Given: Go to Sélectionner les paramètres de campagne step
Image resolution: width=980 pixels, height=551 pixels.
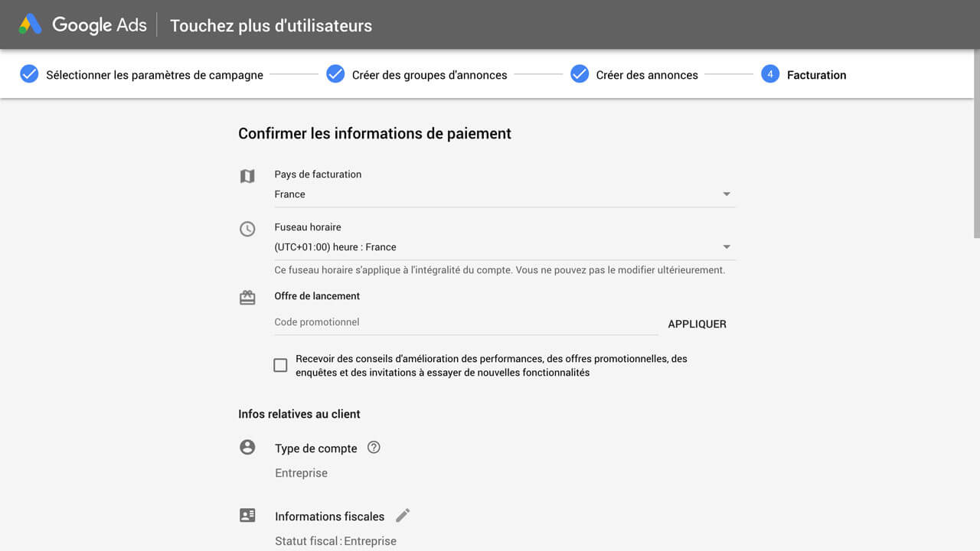Looking at the screenshot, I should coord(155,75).
